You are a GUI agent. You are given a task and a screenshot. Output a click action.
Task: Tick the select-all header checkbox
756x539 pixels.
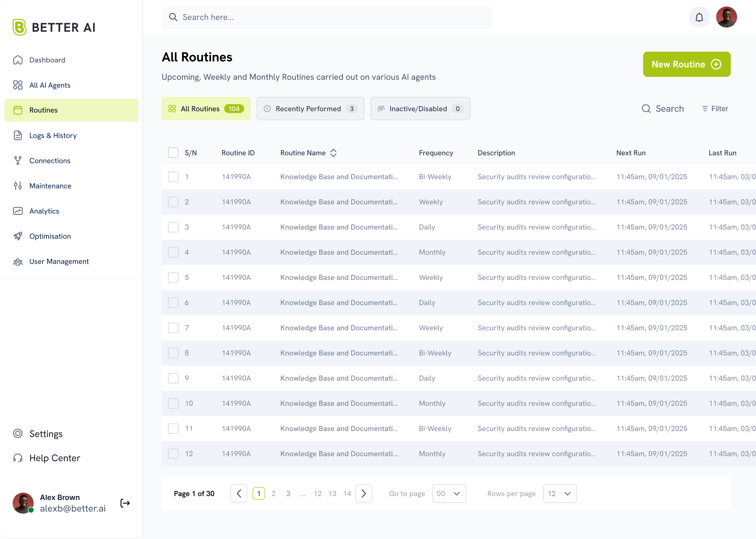[x=173, y=153]
